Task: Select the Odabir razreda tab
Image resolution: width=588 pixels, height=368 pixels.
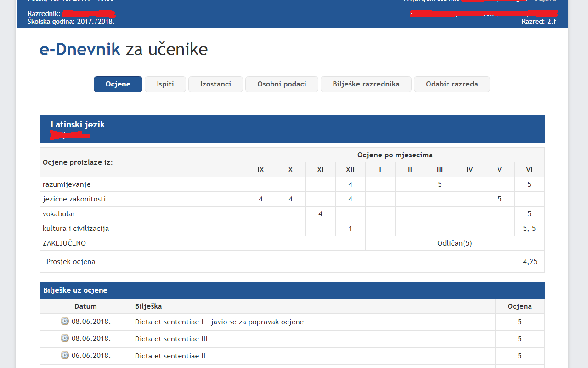Action: (452, 84)
